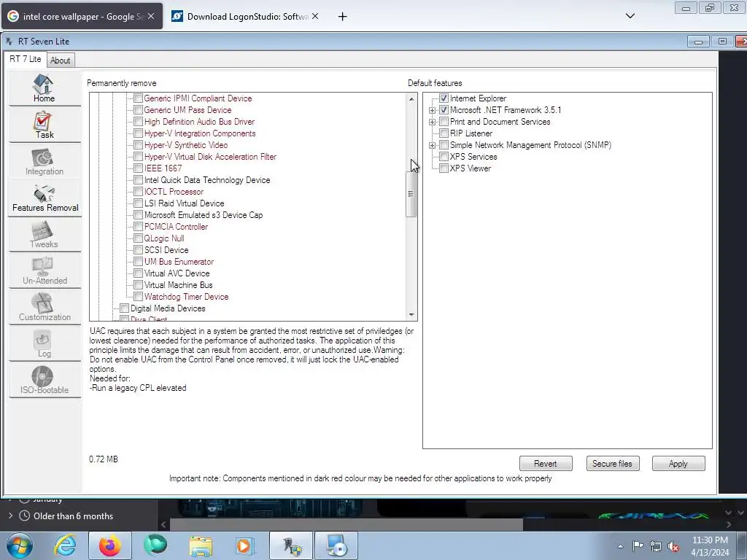Uncheck Internet Explorer default feature
747x560 pixels.
(444, 98)
